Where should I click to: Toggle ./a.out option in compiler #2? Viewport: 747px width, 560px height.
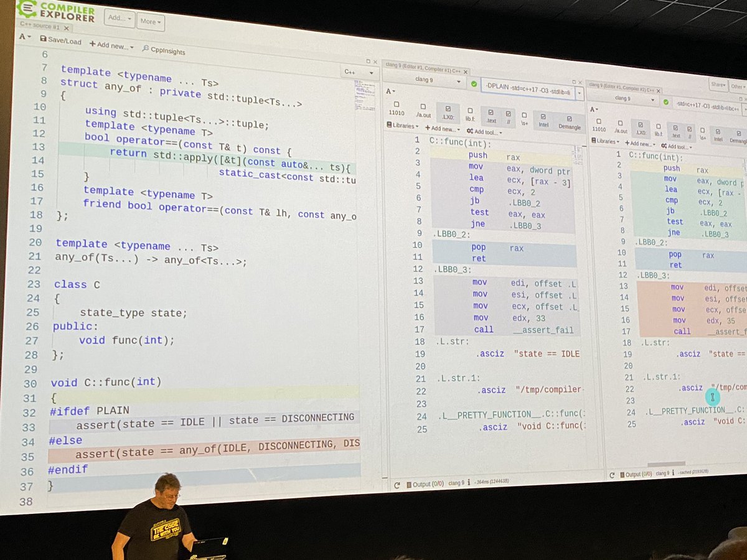pyautogui.click(x=620, y=126)
